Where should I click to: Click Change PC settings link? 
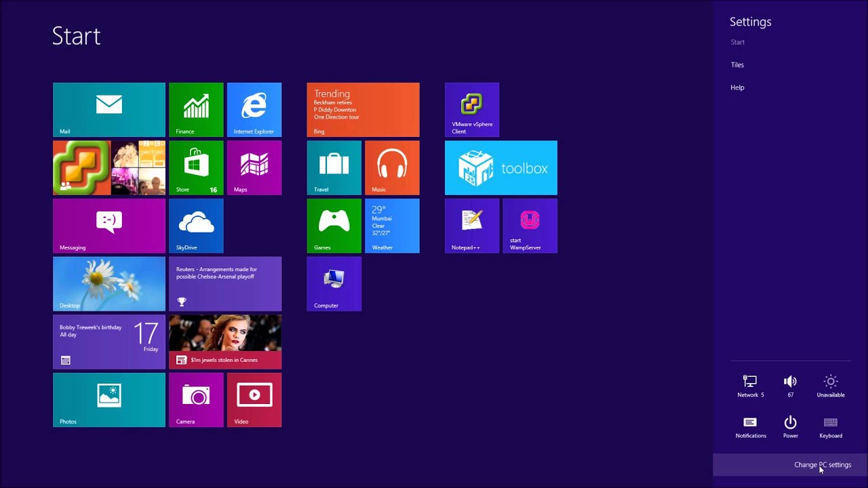(823, 465)
